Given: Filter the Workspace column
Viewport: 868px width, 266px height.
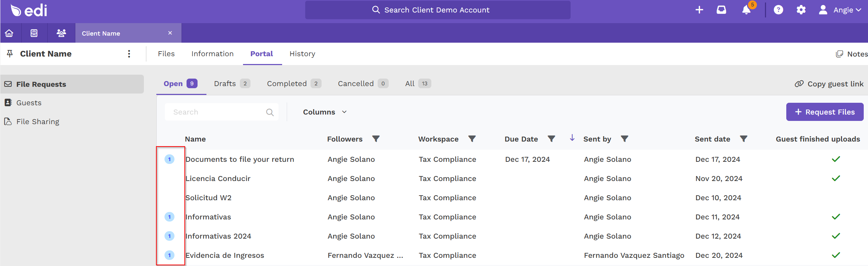Looking at the screenshot, I should (472, 139).
